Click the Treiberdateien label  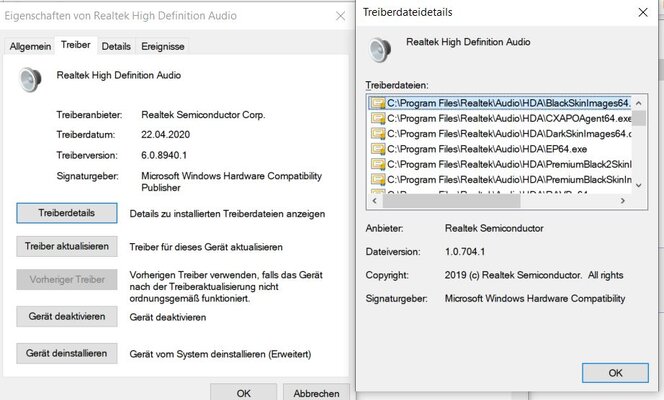point(397,85)
